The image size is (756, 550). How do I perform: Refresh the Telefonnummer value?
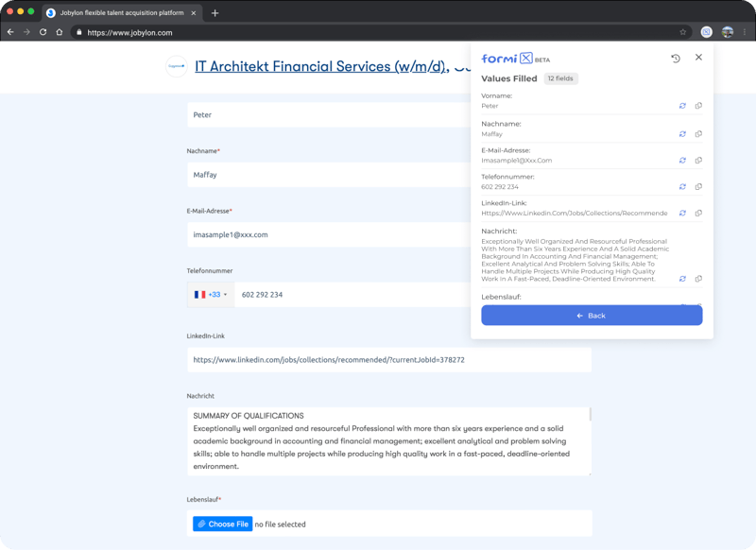coord(682,186)
